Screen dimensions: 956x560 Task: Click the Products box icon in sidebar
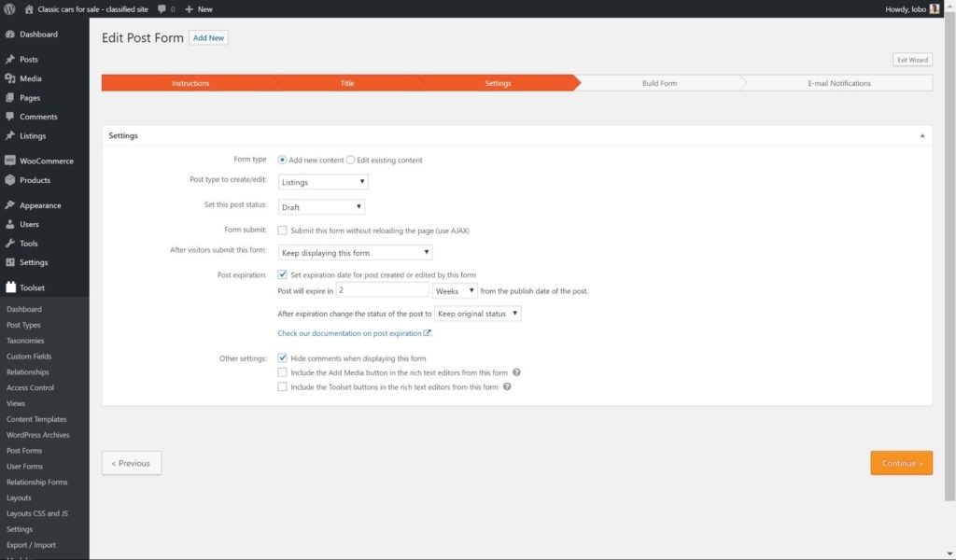point(9,180)
